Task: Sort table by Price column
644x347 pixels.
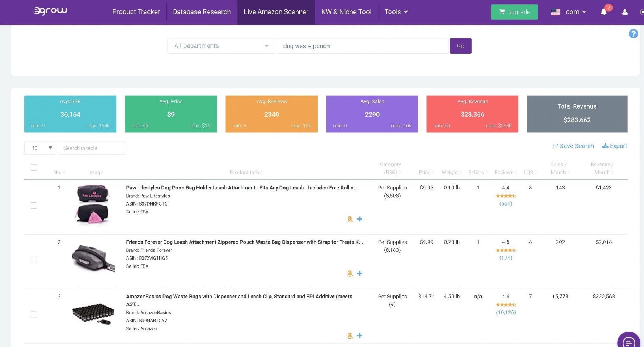Action: coord(426,172)
